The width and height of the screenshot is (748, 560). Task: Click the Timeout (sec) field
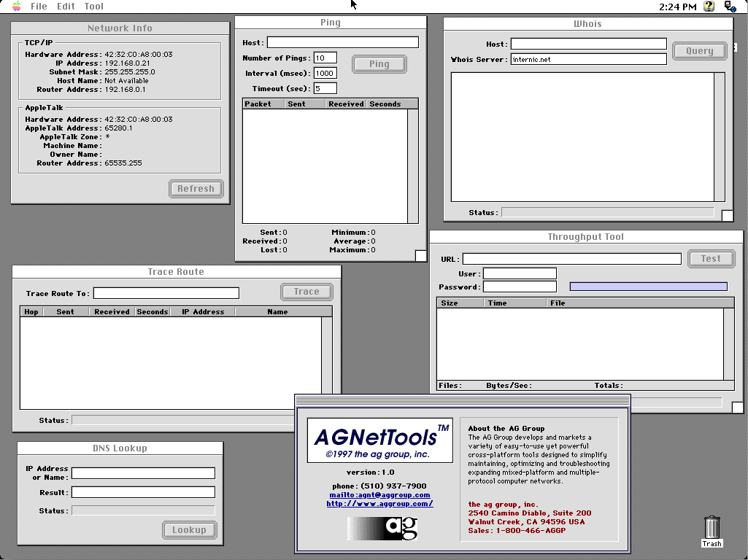[325, 88]
